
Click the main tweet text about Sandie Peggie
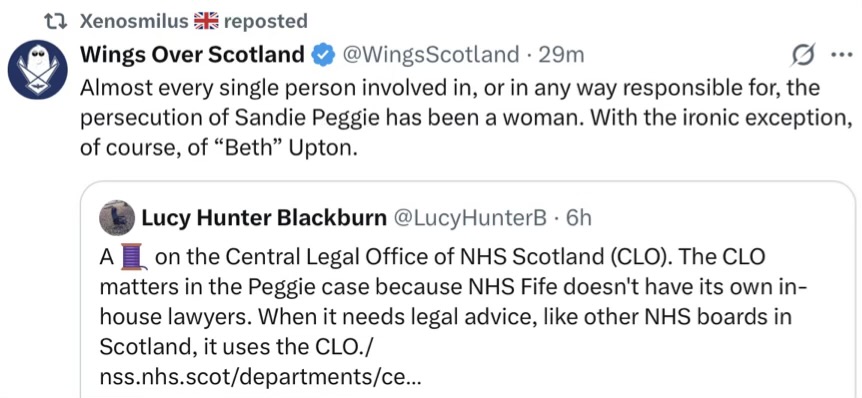pos(465,118)
